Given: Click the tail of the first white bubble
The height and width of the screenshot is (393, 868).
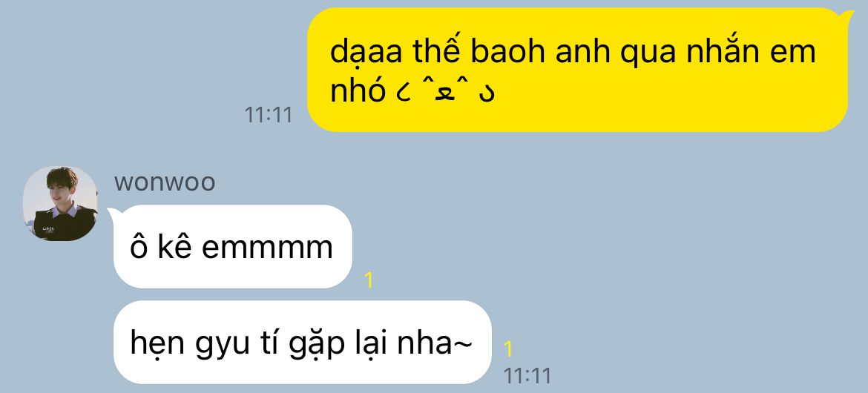Looking at the screenshot, I should pyautogui.click(x=112, y=213).
